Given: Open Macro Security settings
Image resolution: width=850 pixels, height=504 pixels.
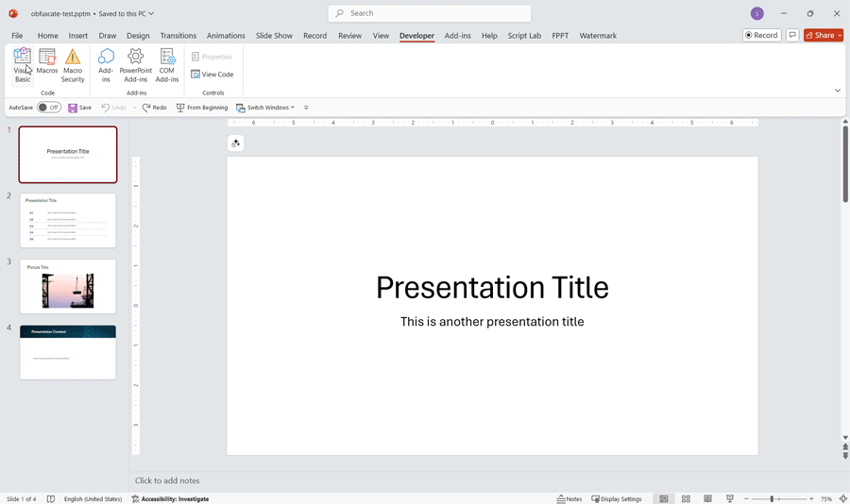Looking at the screenshot, I should tap(73, 66).
